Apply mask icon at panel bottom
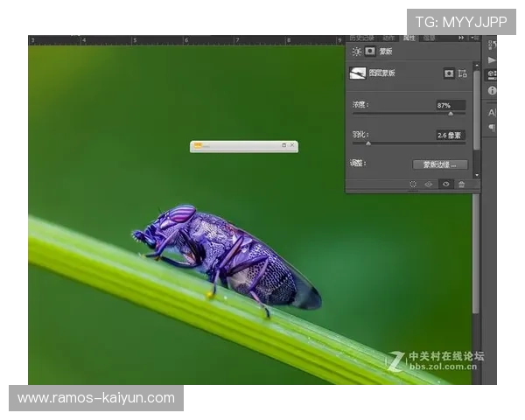 click(x=429, y=185)
